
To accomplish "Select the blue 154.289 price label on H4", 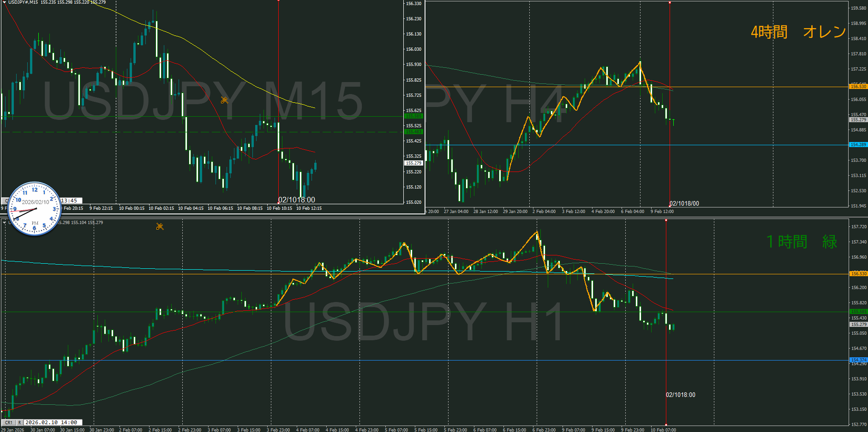I will (x=858, y=145).
